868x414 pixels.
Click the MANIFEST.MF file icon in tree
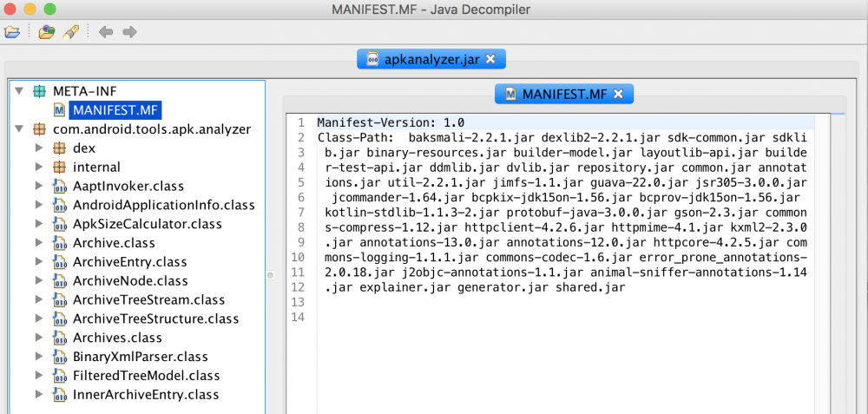(x=59, y=110)
